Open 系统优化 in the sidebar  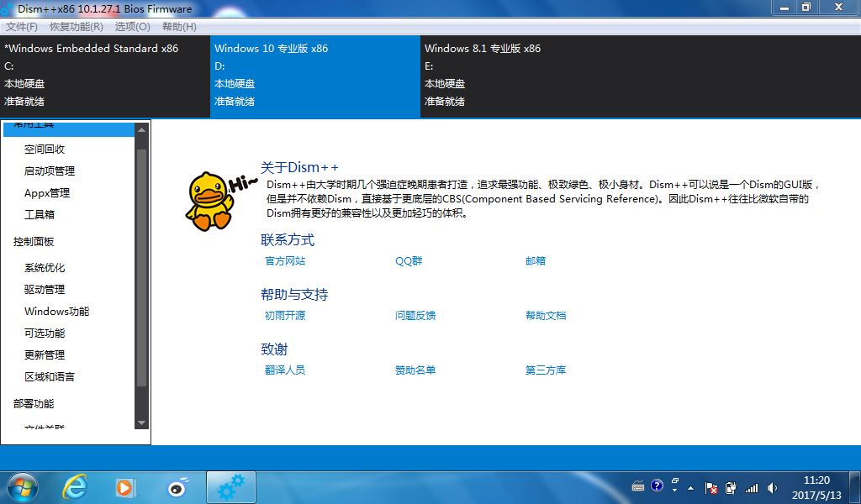pos(45,268)
